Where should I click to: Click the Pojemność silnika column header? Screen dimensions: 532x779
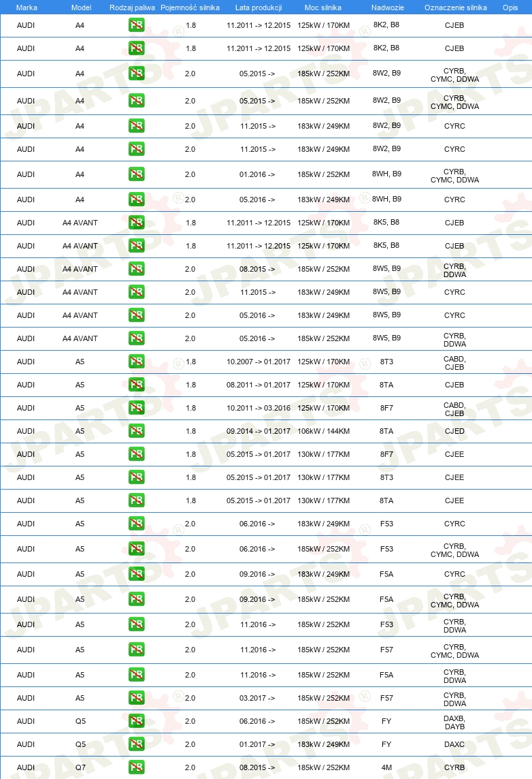(190, 7)
